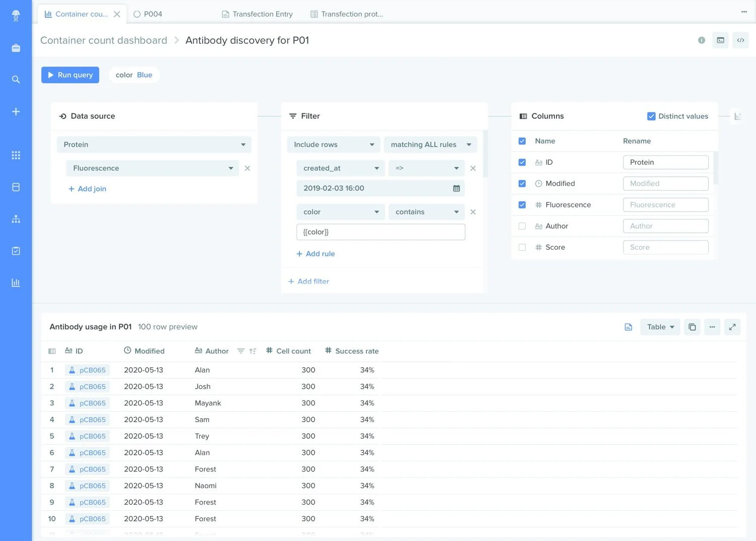
Task: Switch to the Transfection protocol tab
Action: point(347,14)
